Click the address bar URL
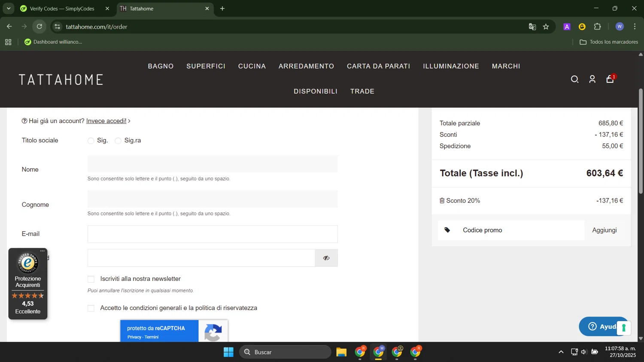 (x=97, y=27)
